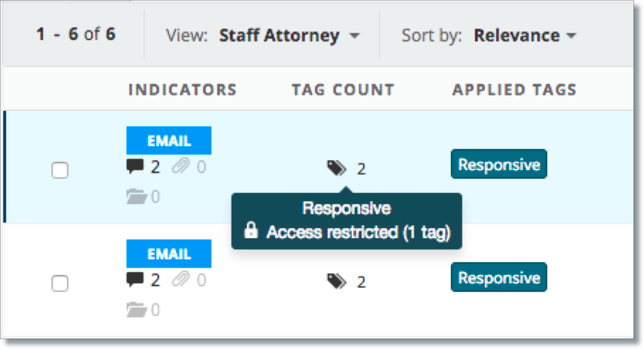Click the folder icon in first row
Screen dimensions: 644x349
click(136, 197)
